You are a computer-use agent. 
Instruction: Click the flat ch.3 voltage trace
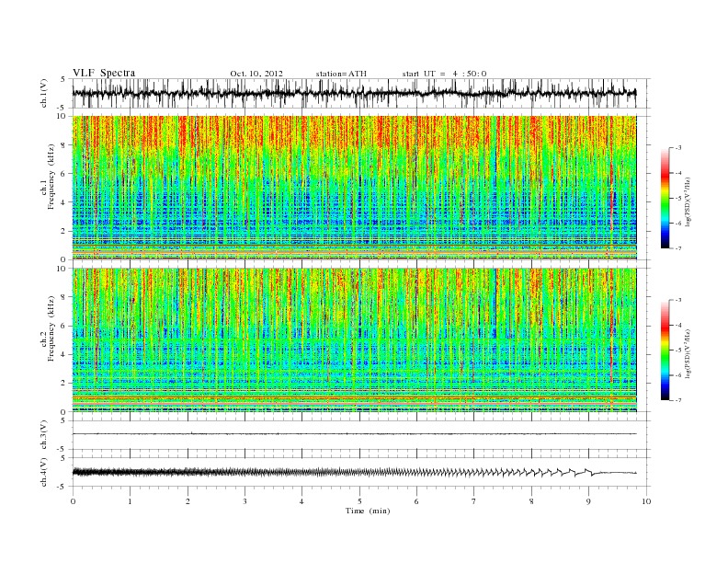(x=354, y=434)
